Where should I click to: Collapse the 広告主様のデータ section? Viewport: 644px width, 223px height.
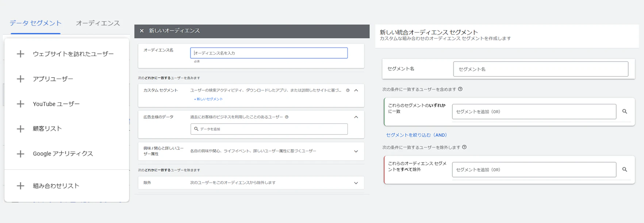(356, 117)
